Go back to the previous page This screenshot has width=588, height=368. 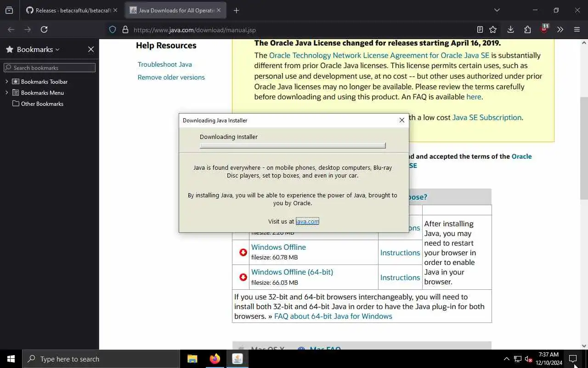[11, 29]
